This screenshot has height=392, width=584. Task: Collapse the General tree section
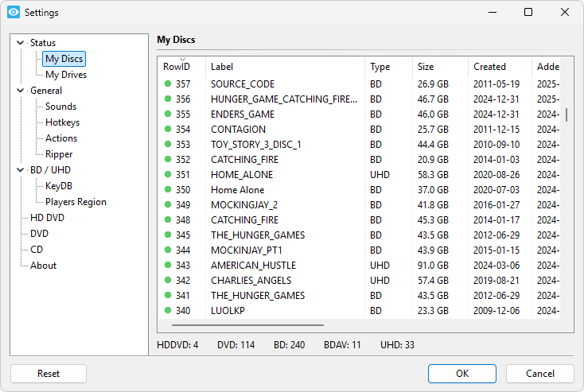point(21,91)
